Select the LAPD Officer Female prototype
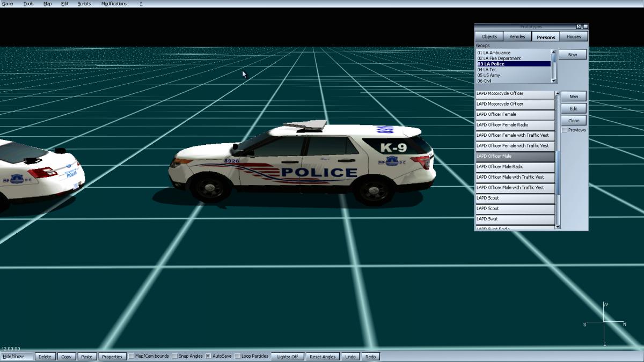Image resolution: width=644 pixels, height=362 pixels. pos(515,115)
